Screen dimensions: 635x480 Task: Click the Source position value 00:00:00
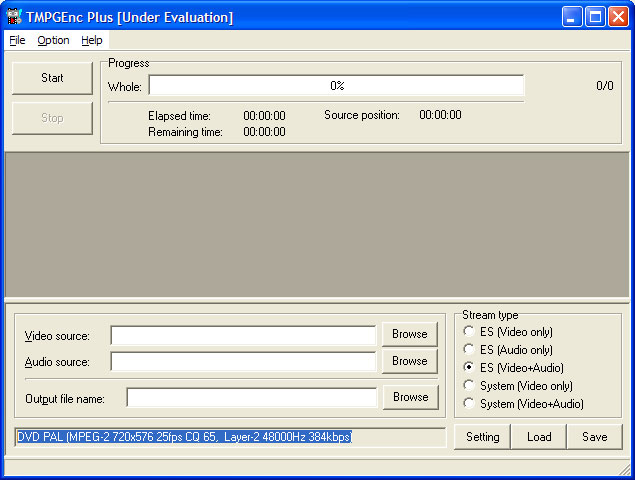[440, 115]
